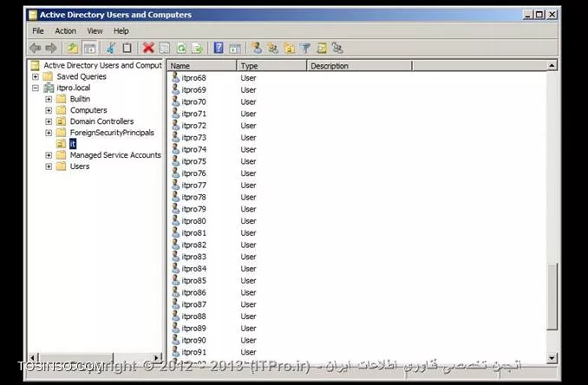Open Properties toolbar icon

coord(165,48)
